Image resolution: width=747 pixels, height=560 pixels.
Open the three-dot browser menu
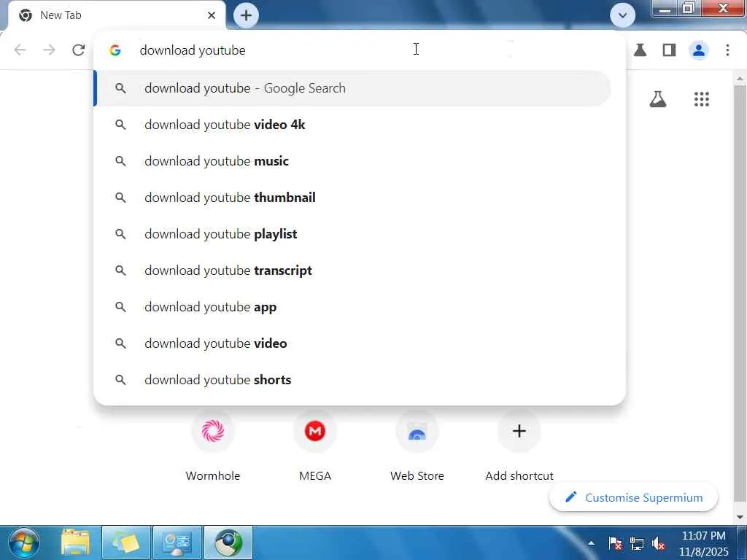[x=727, y=50]
